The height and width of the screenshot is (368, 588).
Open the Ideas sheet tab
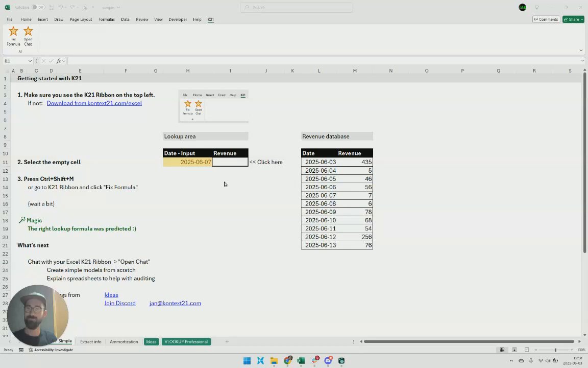pyautogui.click(x=151, y=342)
